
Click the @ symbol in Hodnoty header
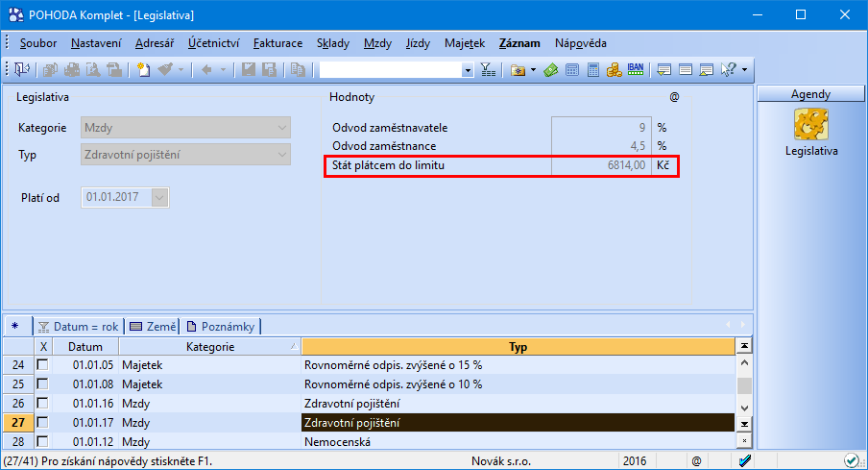pos(674,97)
